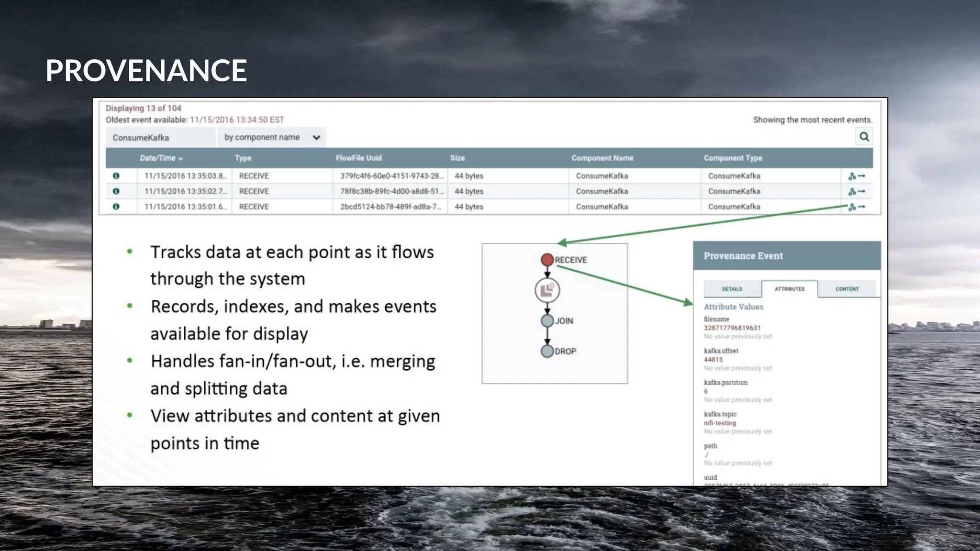Select the '2bcd5124-bb78-489f-ad8a-7...' uuid cell
This screenshot has height=551, width=980.
tap(390, 207)
